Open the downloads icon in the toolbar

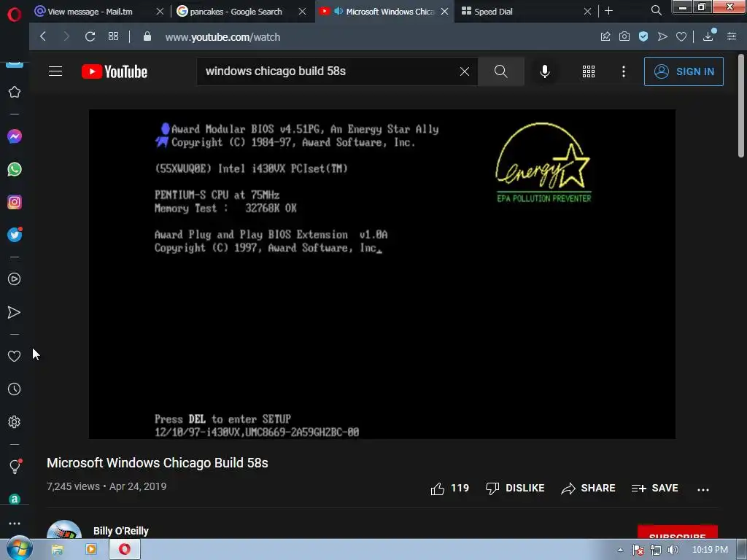coord(708,36)
